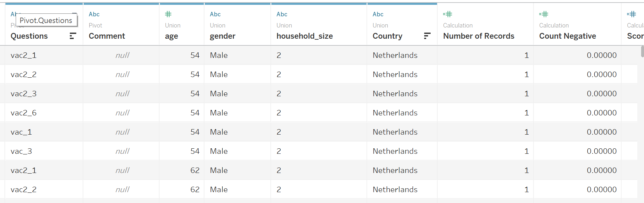
Task: Click the Abc type icon above gender
Action: point(215,14)
